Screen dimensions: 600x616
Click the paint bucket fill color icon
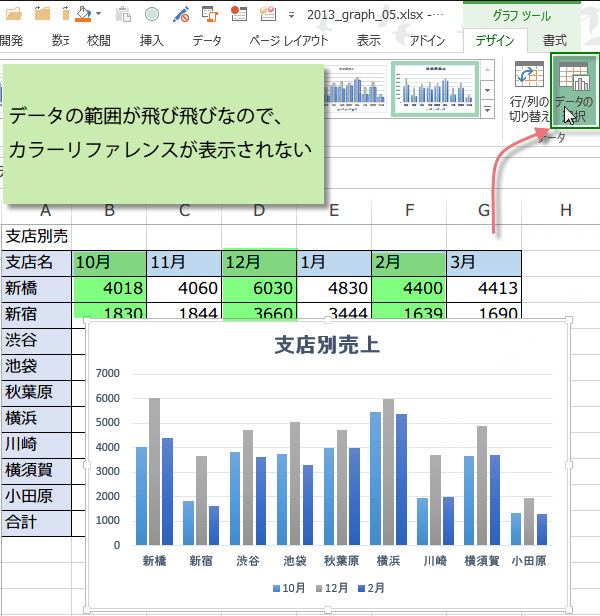click(x=83, y=14)
